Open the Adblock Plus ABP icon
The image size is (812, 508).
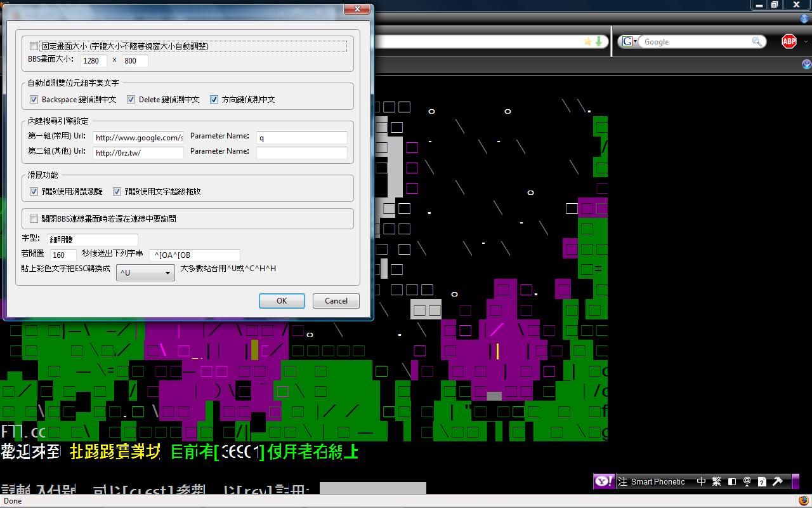click(x=789, y=42)
